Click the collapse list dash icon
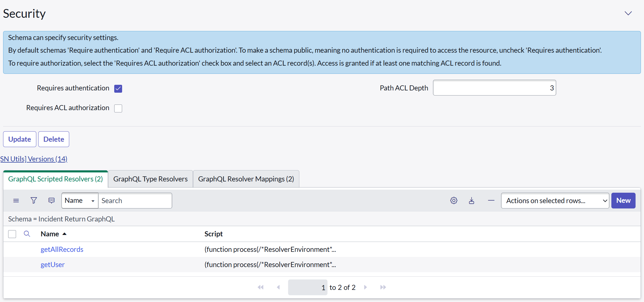 pos(491,201)
